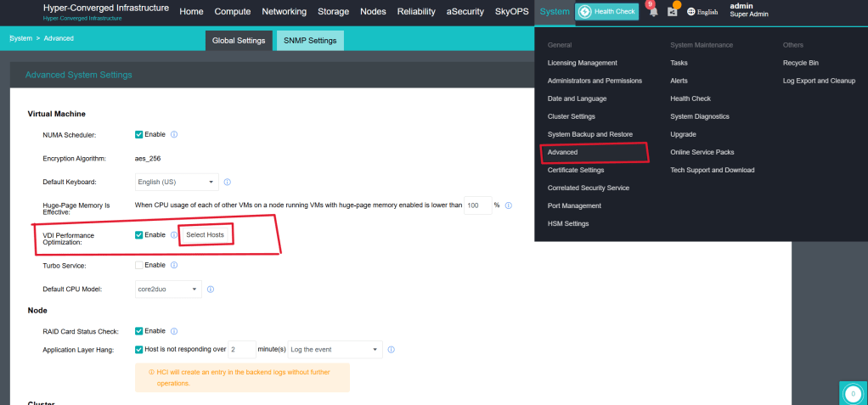Click the task folder icon with orange badge
868x405 pixels.
coord(673,12)
